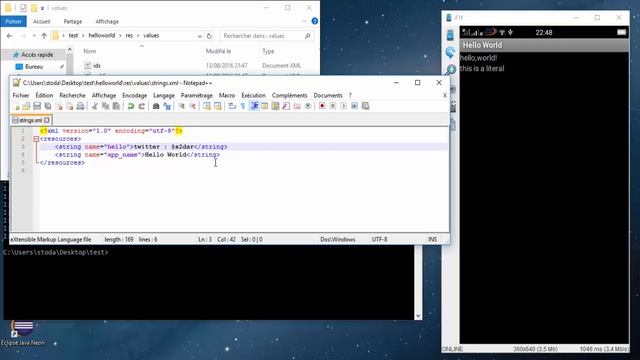Toggle the Folder as Workspace panel
This screenshot has width=640, height=360.
[297, 106]
